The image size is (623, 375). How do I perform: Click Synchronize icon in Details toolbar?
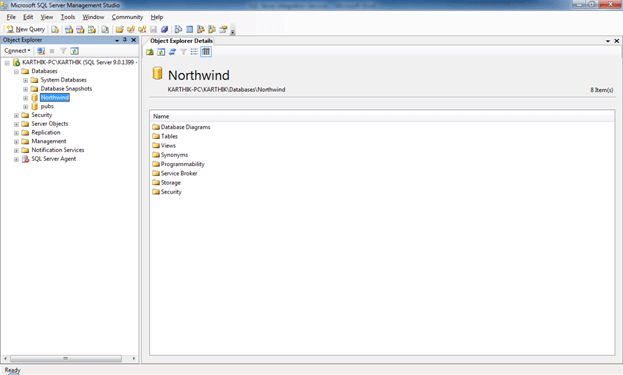pos(172,52)
